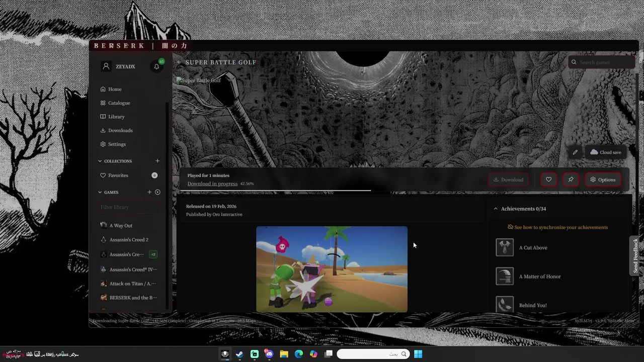Collapse the Achievements 0/34 panel

click(496, 209)
